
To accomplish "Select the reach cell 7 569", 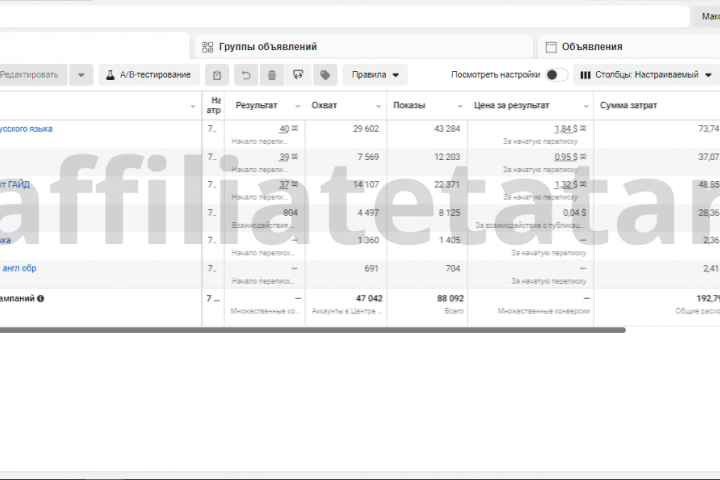I will pos(368,157).
